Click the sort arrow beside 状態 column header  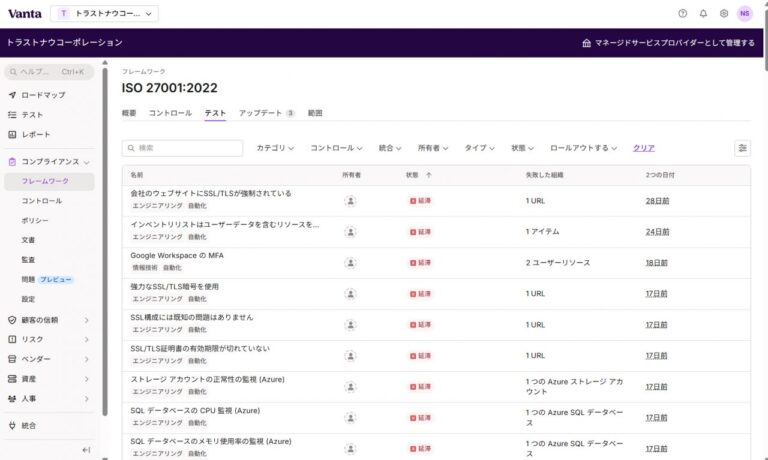(429, 175)
